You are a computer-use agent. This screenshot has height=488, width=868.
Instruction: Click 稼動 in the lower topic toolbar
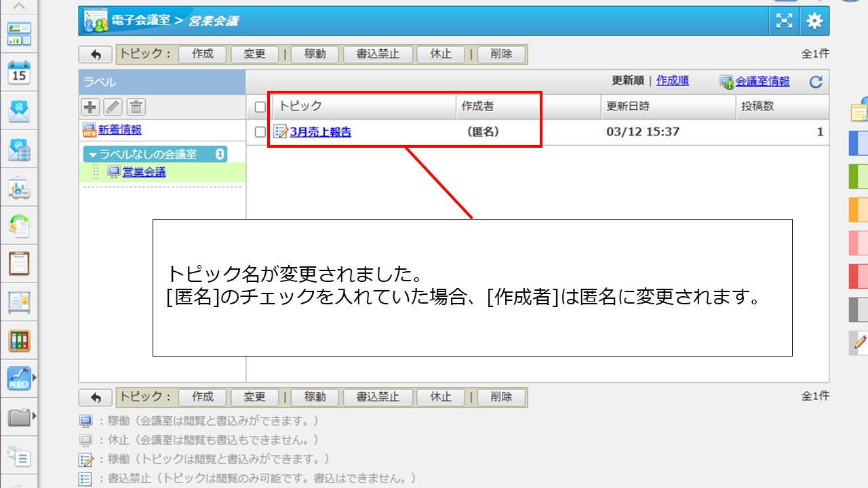(315, 397)
